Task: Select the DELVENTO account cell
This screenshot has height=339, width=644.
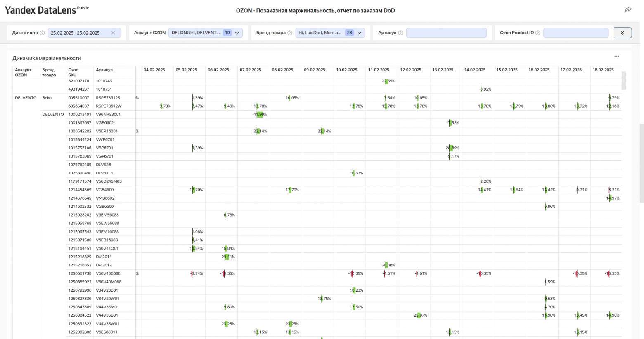Action: click(26, 98)
